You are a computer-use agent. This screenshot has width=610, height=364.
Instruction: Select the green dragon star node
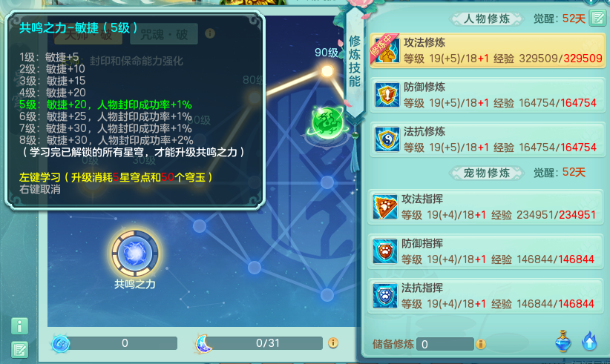(x=327, y=123)
